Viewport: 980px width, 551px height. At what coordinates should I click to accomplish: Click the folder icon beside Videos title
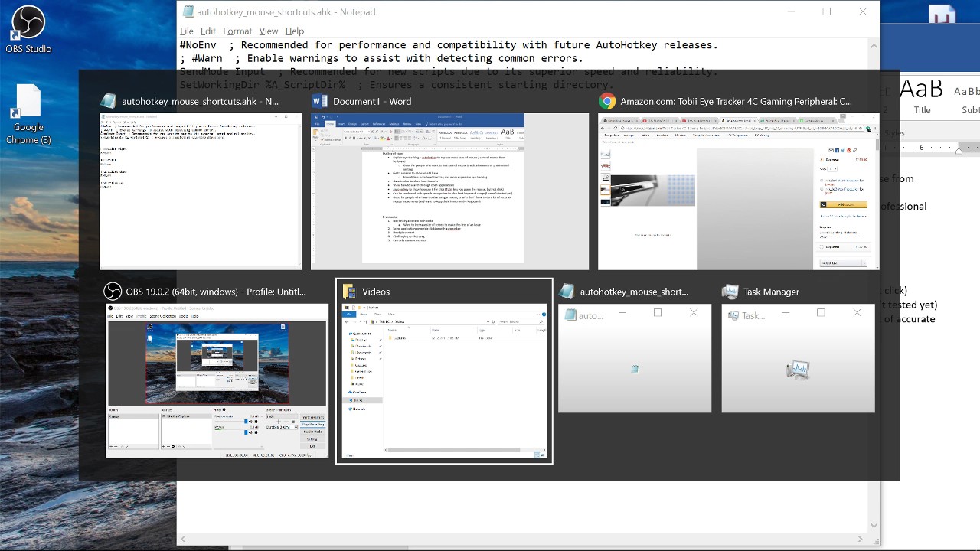click(x=349, y=292)
